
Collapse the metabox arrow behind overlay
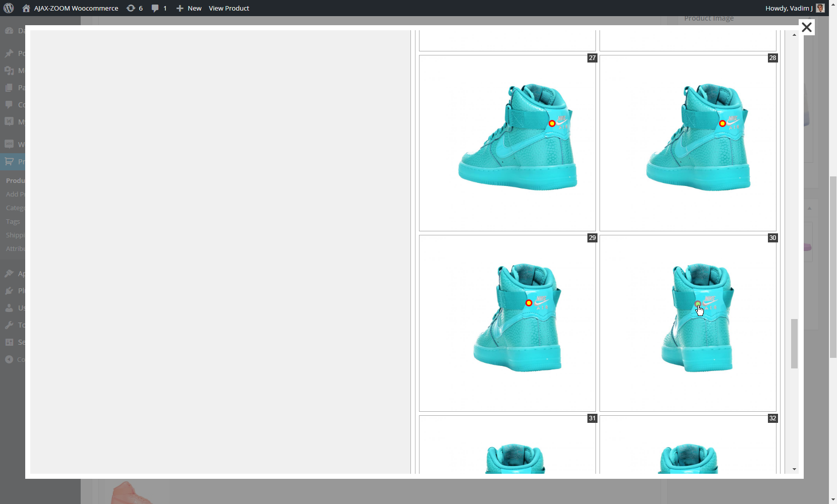(x=809, y=208)
